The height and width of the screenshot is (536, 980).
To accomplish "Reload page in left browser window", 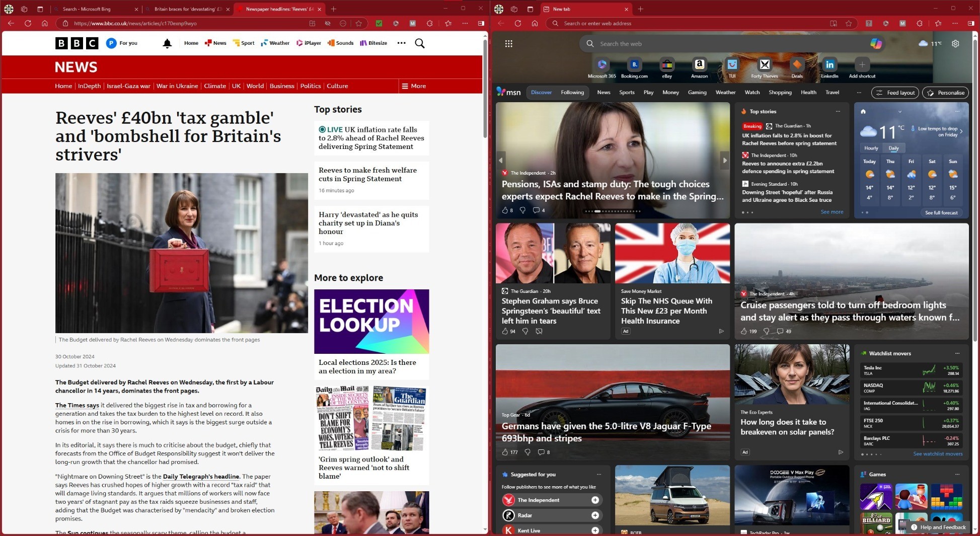I will pyautogui.click(x=28, y=23).
